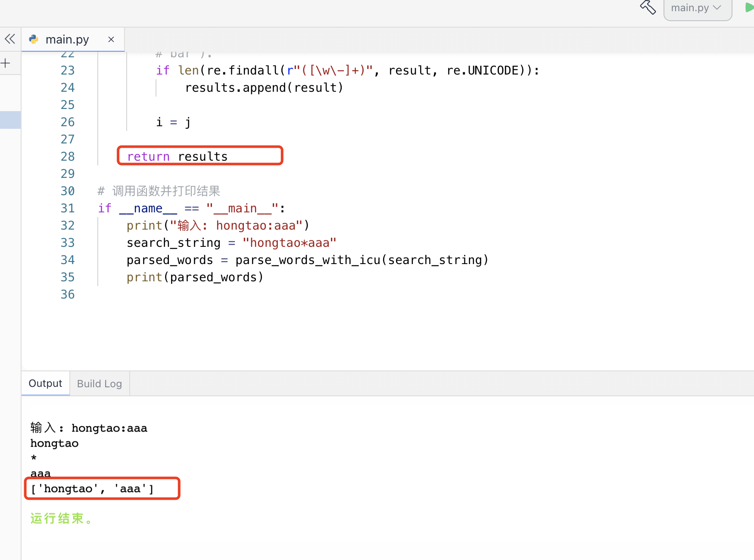754x560 pixels.
Task: Click the 运行结束 message in Output
Action: tap(61, 518)
